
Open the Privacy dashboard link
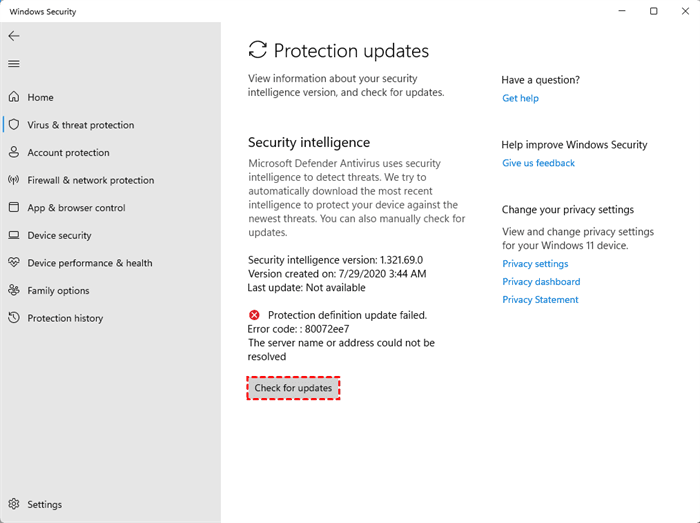[x=541, y=282]
